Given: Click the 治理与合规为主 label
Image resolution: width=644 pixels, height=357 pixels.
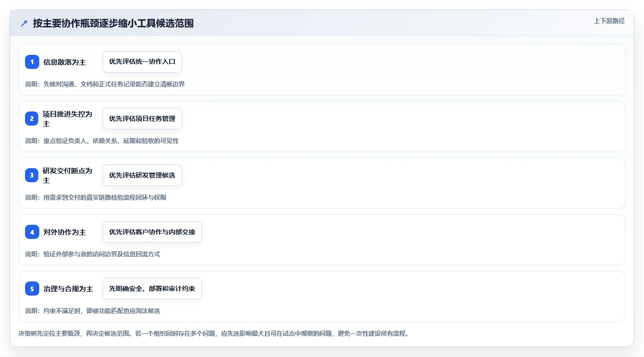Looking at the screenshot, I should 68,289.
